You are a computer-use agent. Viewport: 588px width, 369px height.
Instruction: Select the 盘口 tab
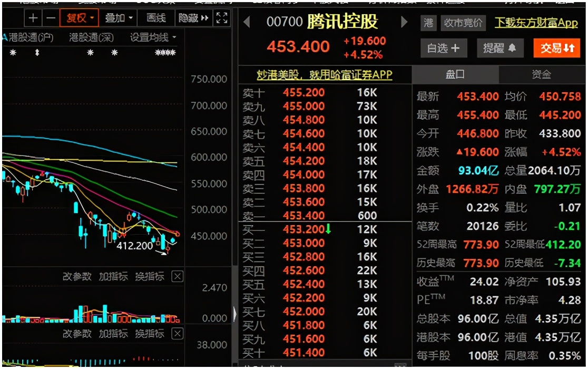tap(455, 74)
